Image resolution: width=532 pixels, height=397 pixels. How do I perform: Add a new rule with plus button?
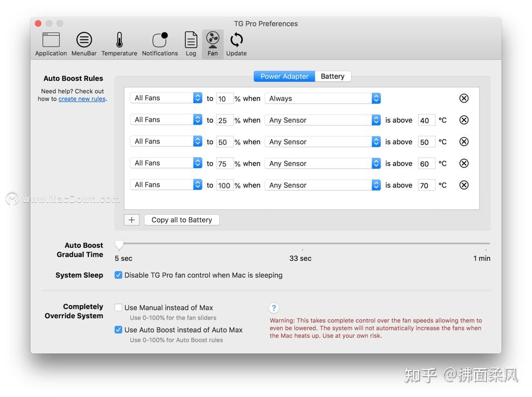coord(131,220)
